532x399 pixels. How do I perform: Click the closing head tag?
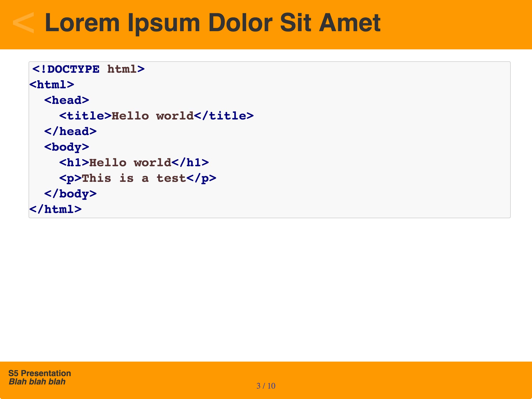point(70,131)
